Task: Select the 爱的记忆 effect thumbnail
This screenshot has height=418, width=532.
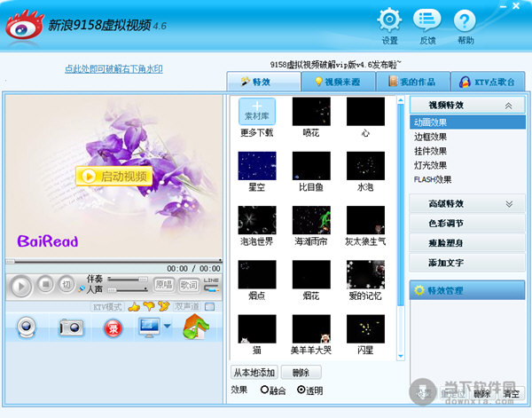Action: tap(365, 274)
